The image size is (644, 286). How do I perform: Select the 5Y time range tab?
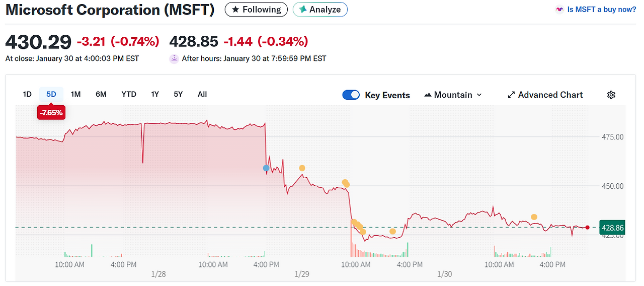[x=178, y=94]
